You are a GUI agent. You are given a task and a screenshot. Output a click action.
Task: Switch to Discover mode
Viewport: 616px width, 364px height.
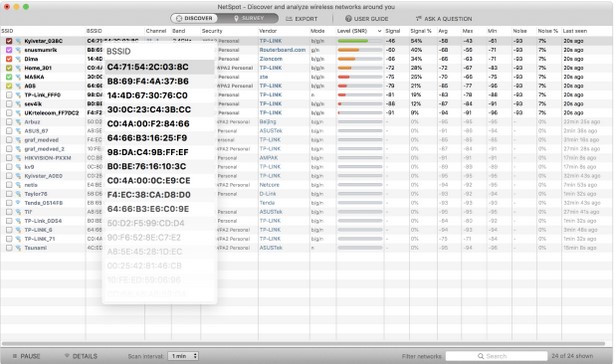(x=194, y=18)
